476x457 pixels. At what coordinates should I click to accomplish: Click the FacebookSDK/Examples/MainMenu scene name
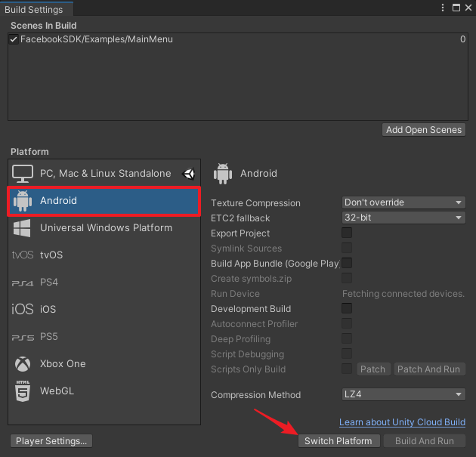point(97,39)
